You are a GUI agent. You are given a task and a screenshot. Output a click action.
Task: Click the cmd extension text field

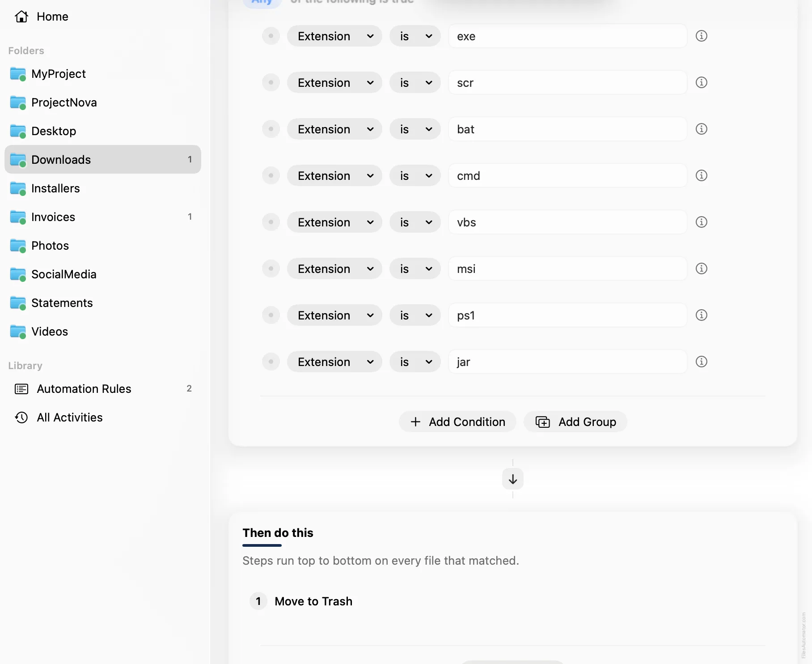pos(567,175)
